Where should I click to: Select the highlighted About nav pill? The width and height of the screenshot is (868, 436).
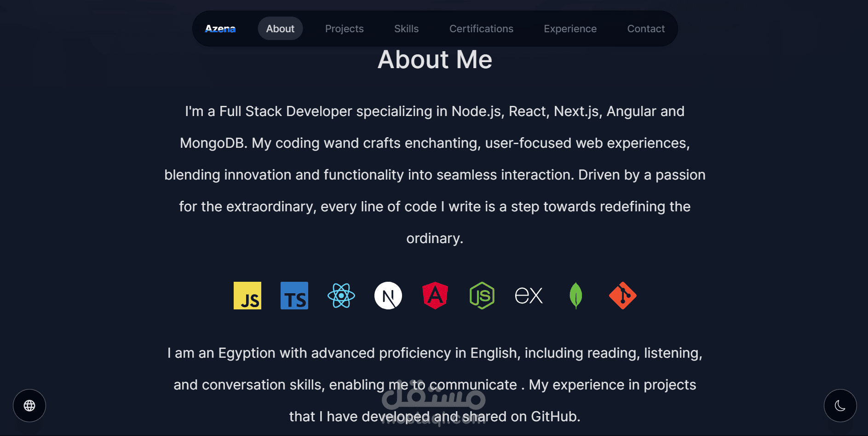coord(280,29)
